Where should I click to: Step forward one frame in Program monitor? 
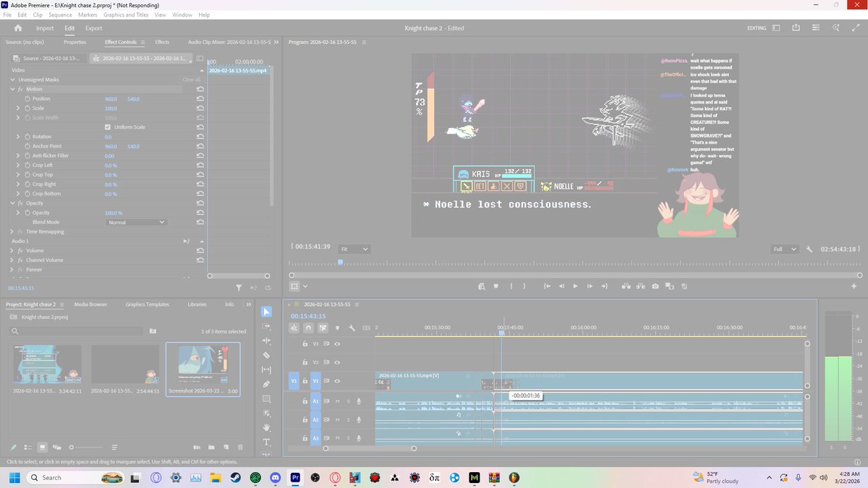click(x=590, y=286)
